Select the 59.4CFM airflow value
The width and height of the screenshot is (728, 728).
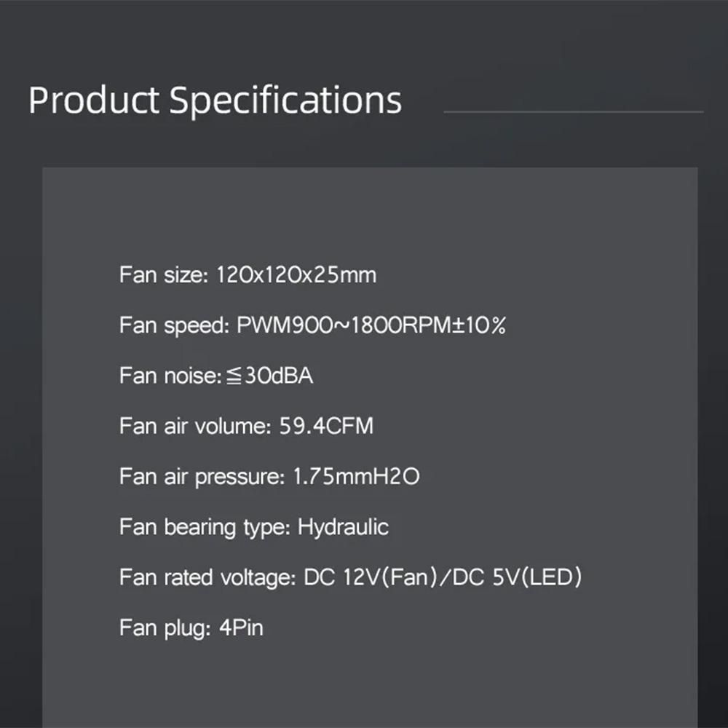[326, 426]
